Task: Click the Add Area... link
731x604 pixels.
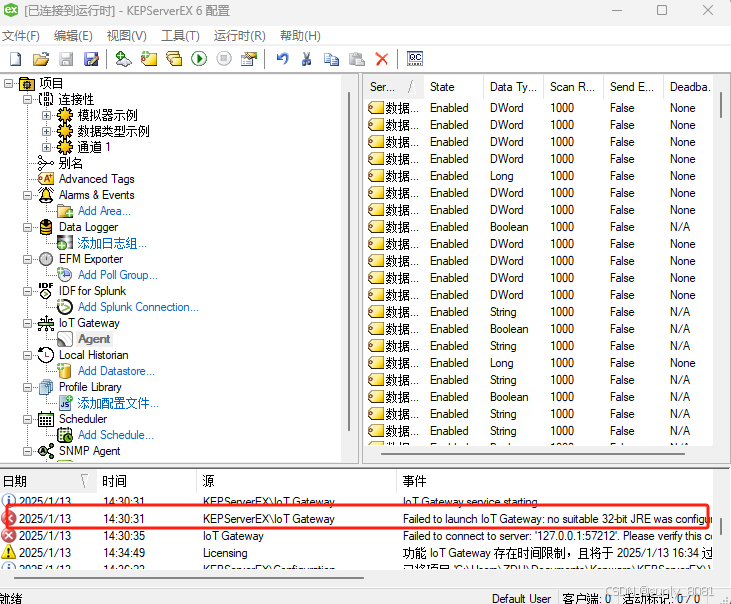Action: [x=104, y=211]
